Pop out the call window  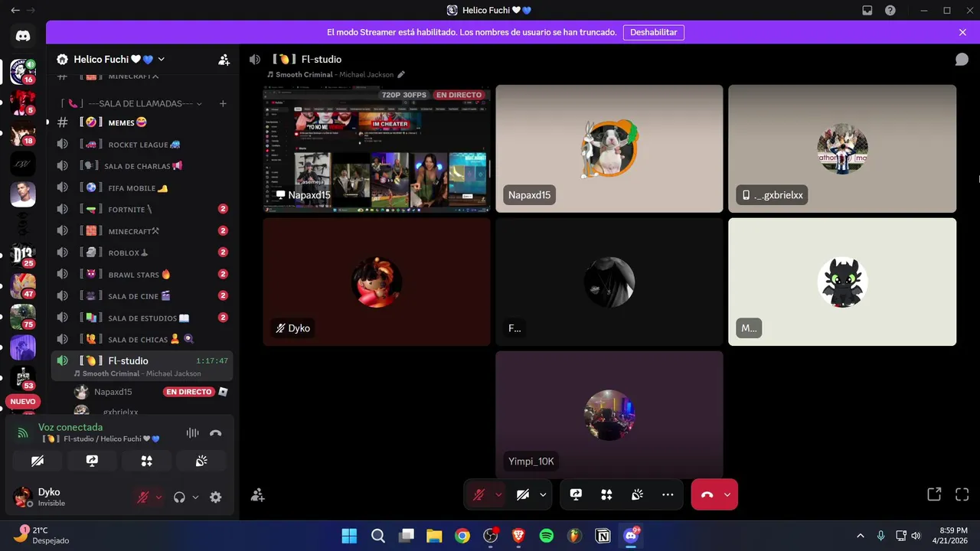(934, 494)
